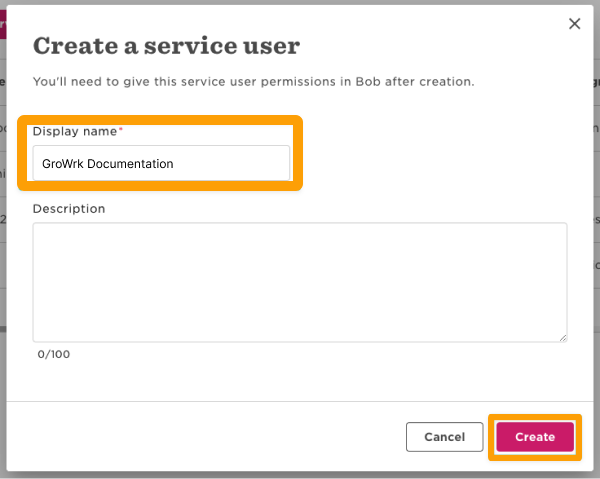Click the GroWrk Documentation text in field
This screenshot has height=479, width=600.
pyautogui.click(x=108, y=163)
